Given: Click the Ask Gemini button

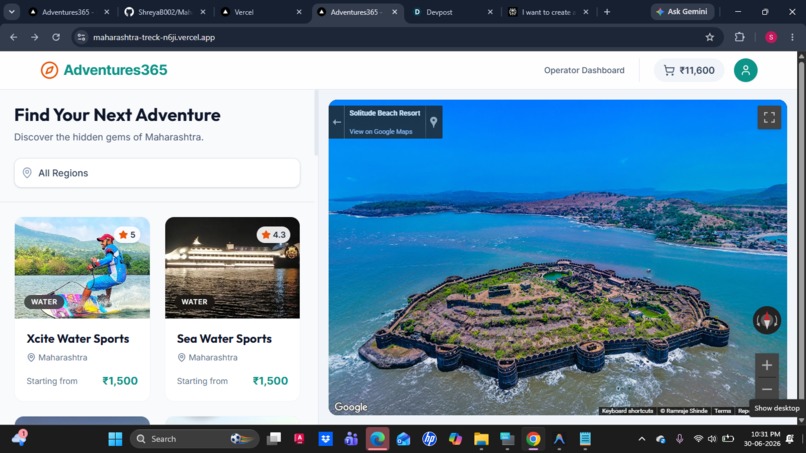Looking at the screenshot, I should 682,11.
